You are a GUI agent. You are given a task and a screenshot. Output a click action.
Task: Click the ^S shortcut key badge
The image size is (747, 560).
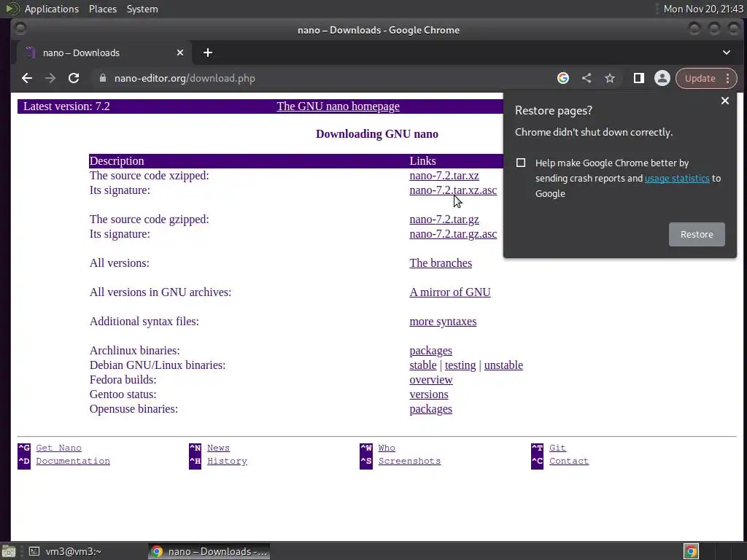tap(366, 462)
